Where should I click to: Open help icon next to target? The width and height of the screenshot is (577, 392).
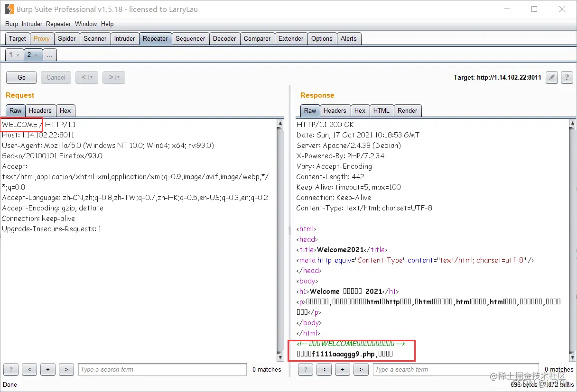[567, 77]
